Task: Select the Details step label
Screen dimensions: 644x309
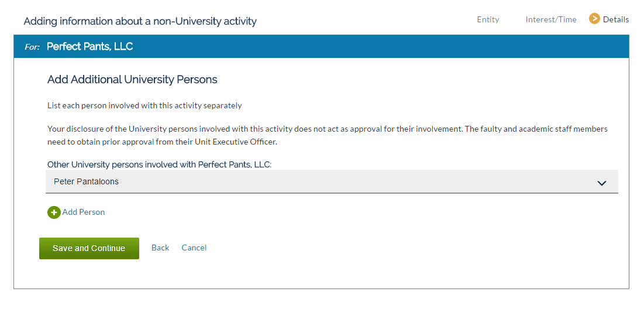Action: 616,19
